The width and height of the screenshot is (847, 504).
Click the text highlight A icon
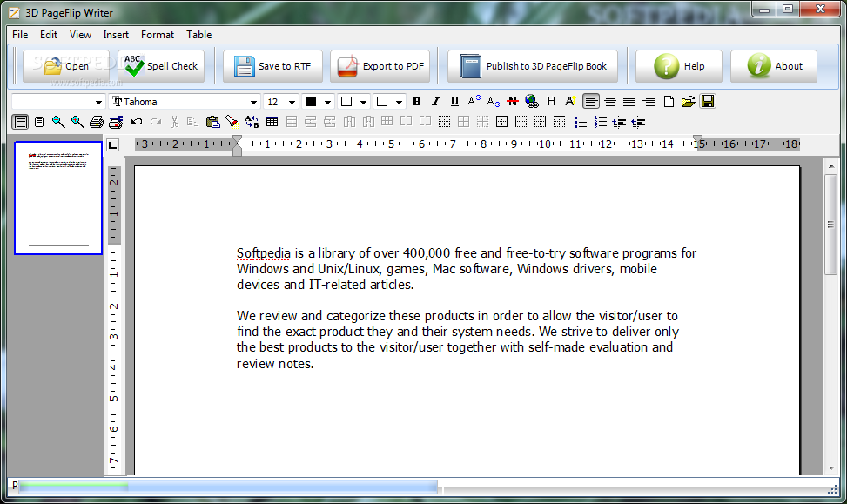click(x=570, y=102)
